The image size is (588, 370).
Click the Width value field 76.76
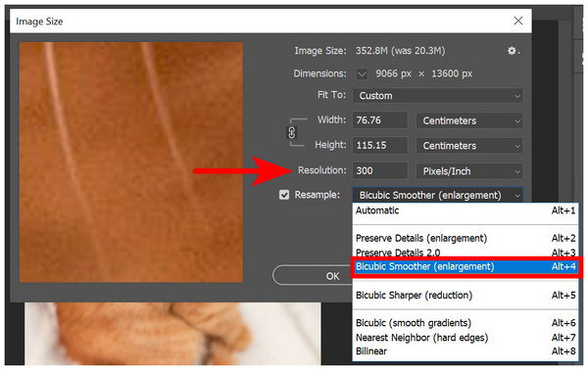(x=380, y=120)
